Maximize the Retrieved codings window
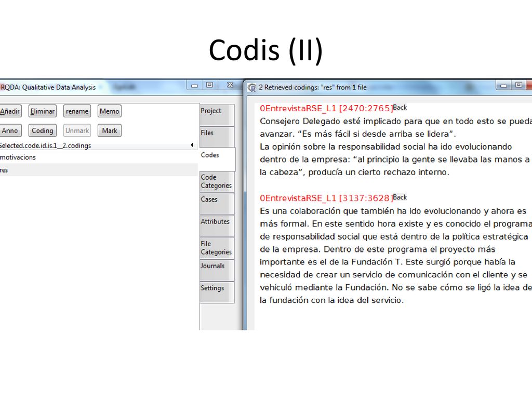Viewport: 532px width, 399px height. pos(519,85)
